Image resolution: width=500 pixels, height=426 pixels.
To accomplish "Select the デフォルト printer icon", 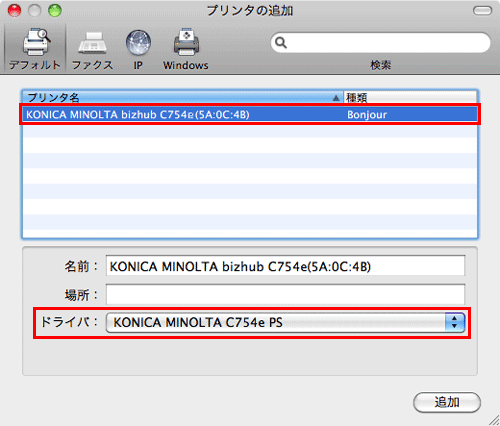I will click(36, 42).
